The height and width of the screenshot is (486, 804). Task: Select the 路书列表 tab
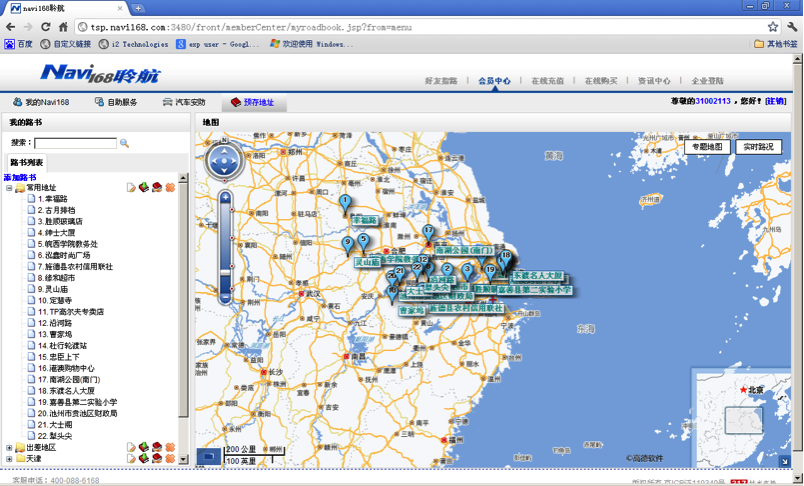pyautogui.click(x=27, y=163)
